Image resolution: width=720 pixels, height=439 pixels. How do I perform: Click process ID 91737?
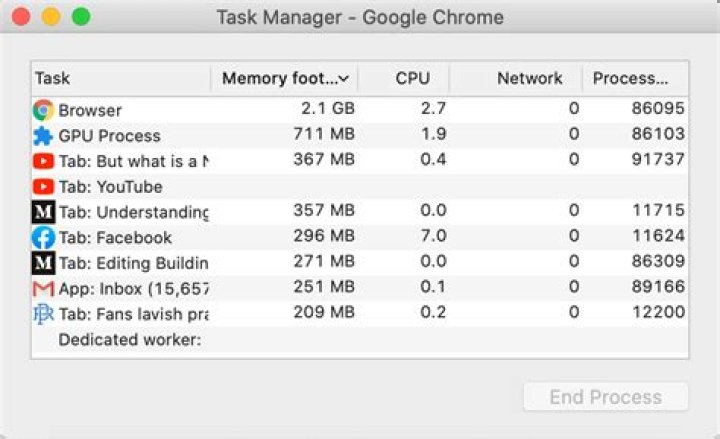pyautogui.click(x=658, y=159)
